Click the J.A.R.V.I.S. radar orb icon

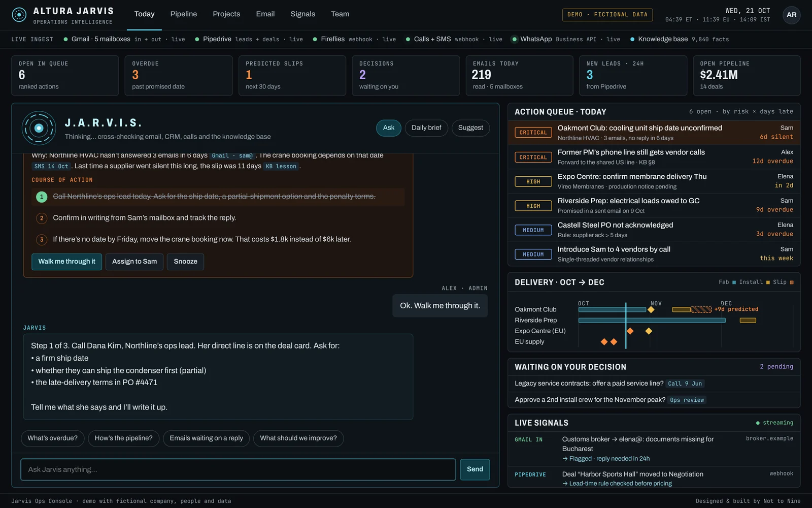[39, 128]
